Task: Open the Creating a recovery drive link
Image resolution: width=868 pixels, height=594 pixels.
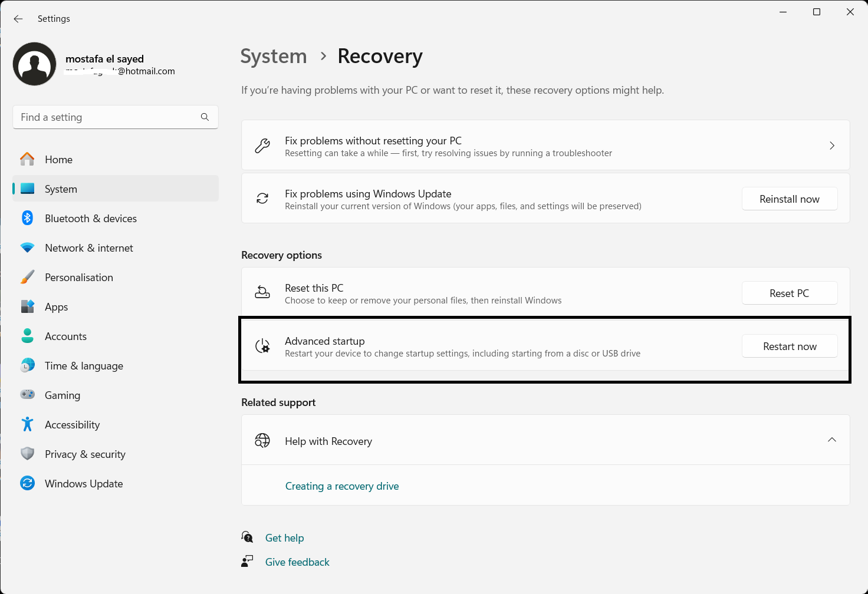Action: click(x=342, y=486)
